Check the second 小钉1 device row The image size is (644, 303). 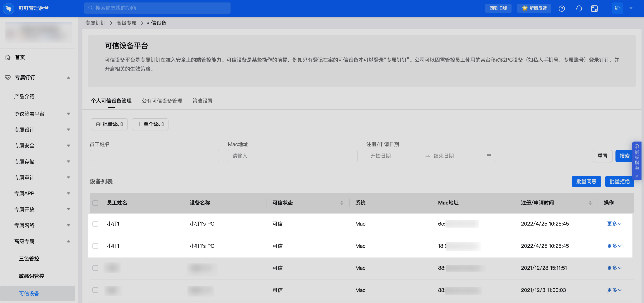(x=95, y=246)
